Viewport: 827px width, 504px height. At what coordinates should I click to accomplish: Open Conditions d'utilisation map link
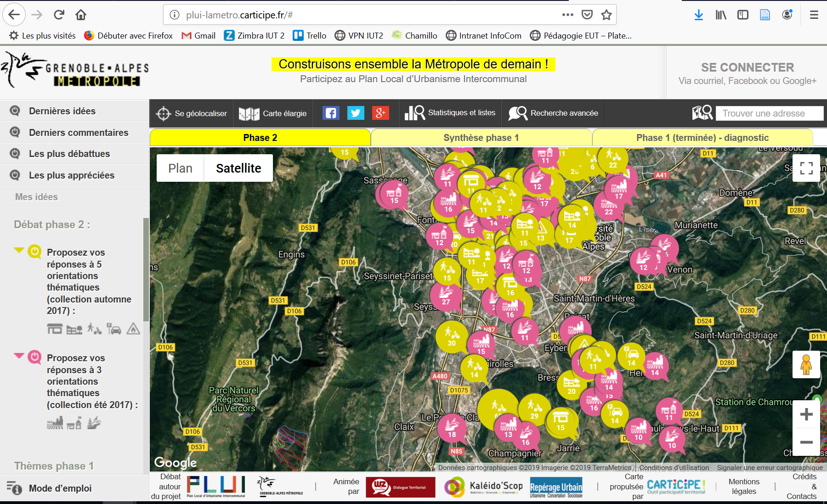click(x=674, y=468)
